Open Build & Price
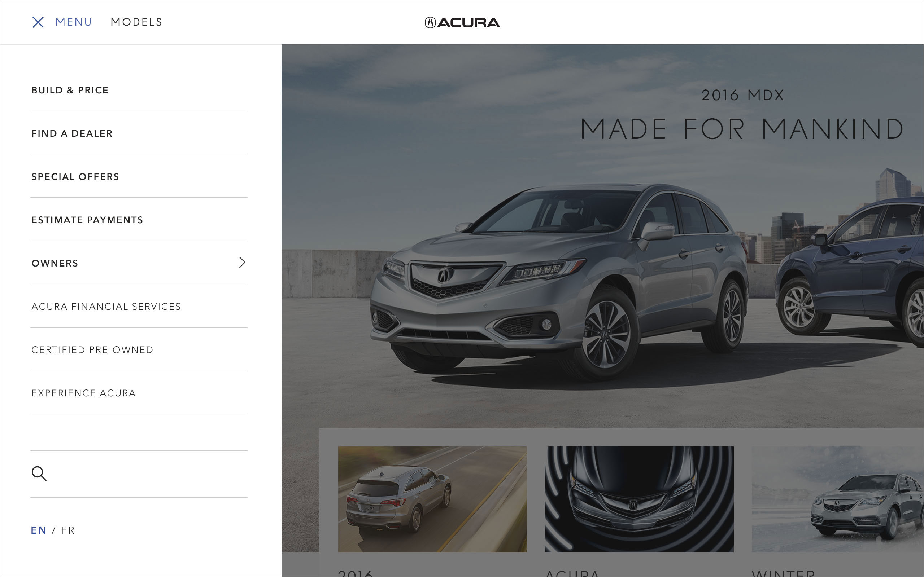 (x=70, y=90)
